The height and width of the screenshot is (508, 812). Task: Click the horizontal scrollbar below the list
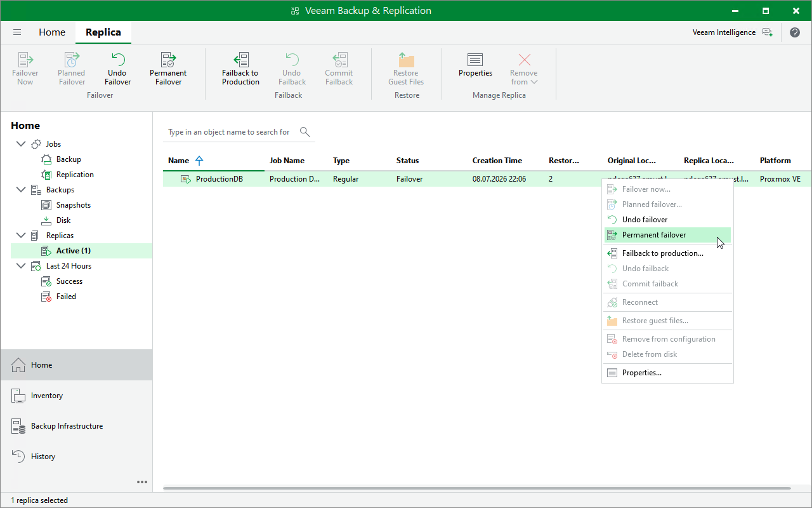pos(477,488)
